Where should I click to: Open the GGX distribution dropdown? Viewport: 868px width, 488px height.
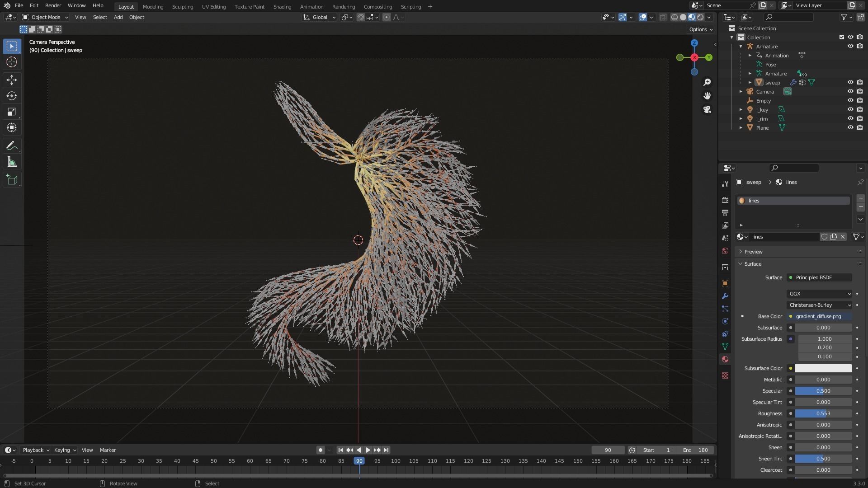click(x=820, y=294)
